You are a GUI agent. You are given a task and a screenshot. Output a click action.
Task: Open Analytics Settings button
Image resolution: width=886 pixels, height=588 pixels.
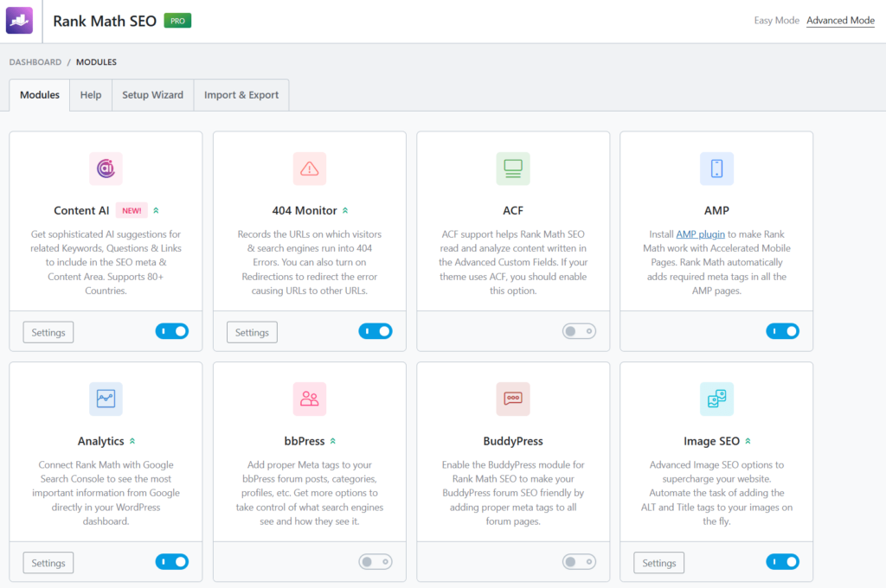coord(48,563)
